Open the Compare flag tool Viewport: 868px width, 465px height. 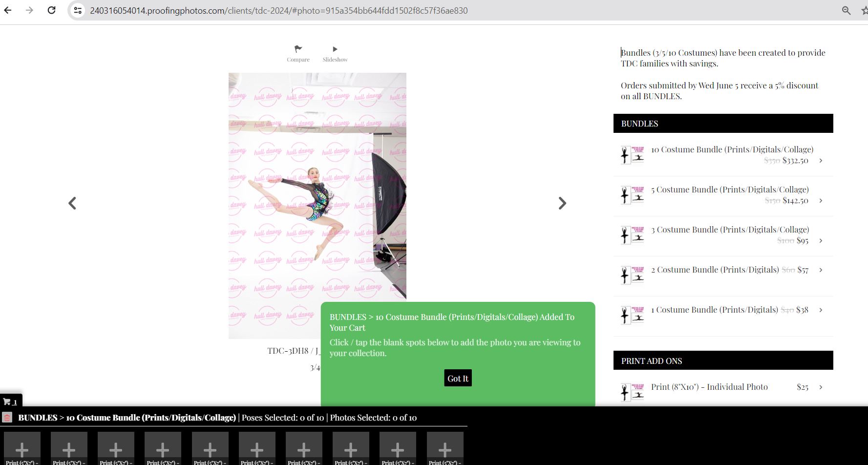point(298,53)
